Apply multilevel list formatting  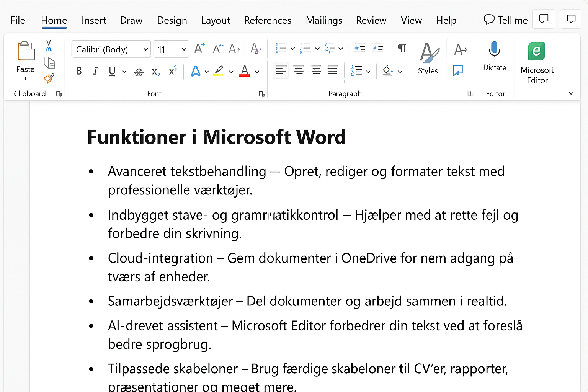(330, 48)
